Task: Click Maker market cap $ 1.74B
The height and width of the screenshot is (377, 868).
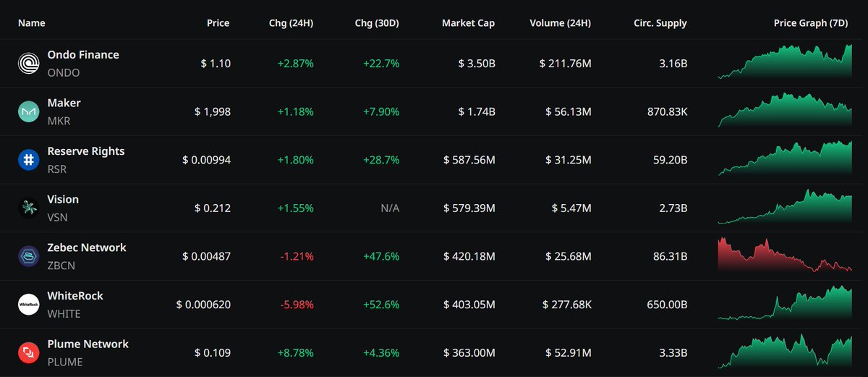Action: click(x=477, y=112)
